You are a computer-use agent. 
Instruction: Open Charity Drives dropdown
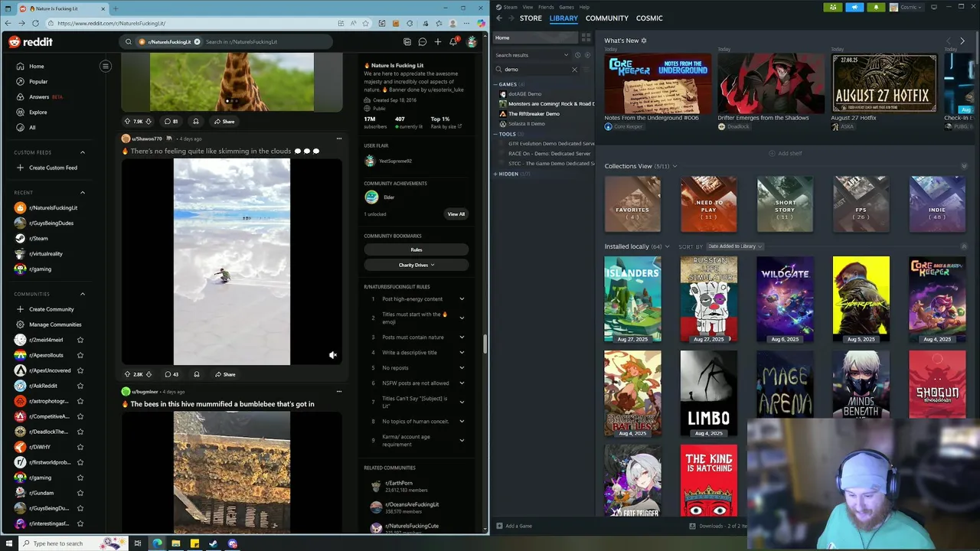tap(416, 265)
